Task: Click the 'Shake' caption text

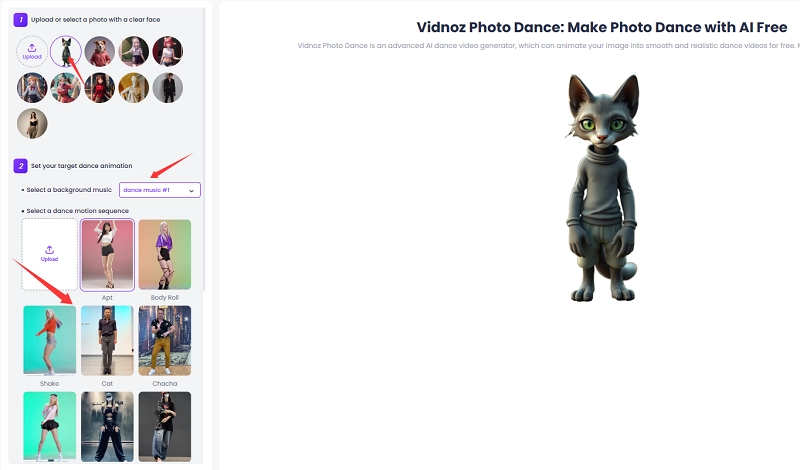Action: (49, 384)
